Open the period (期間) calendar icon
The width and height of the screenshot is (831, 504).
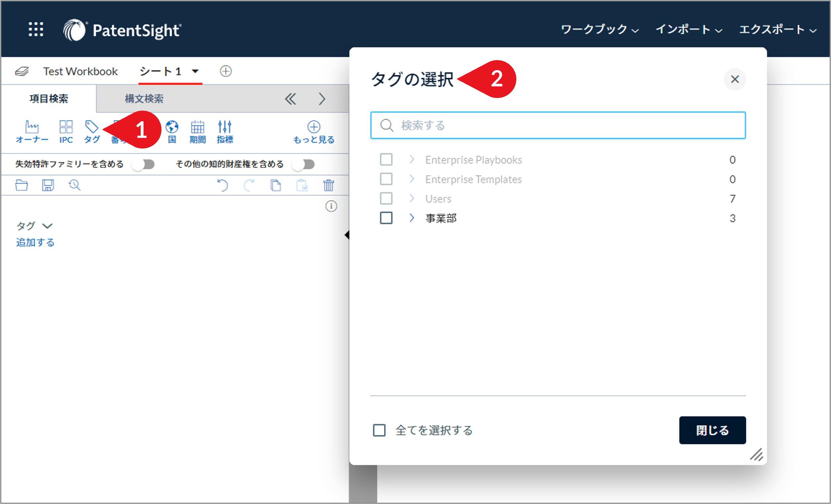(x=198, y=127)
